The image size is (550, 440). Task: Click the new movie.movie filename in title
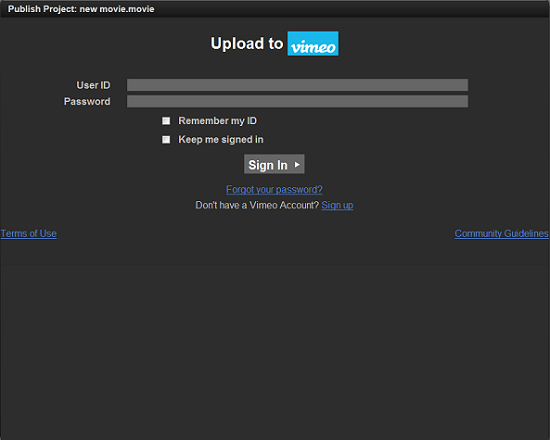click(x=117, y=9)
